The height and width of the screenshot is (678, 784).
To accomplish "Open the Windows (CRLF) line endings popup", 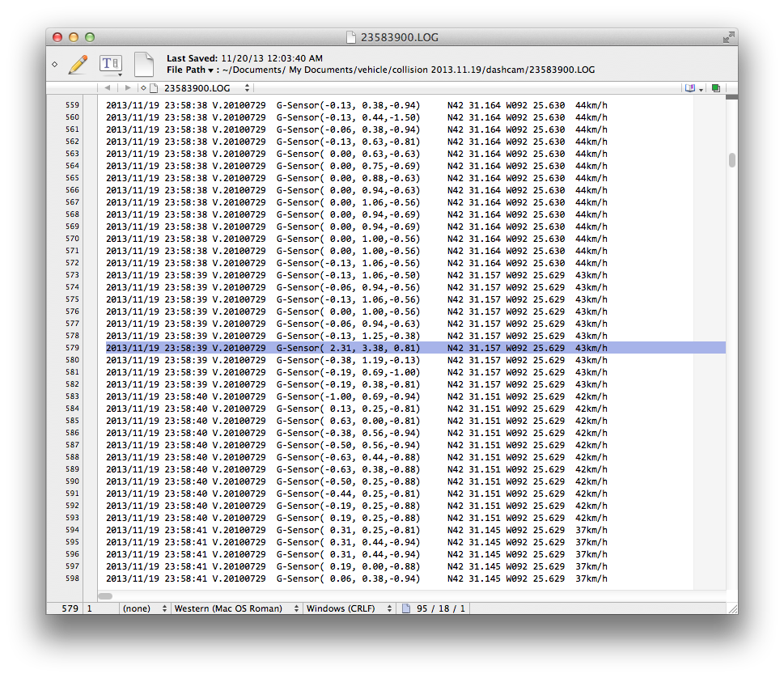I will (349, 608).
